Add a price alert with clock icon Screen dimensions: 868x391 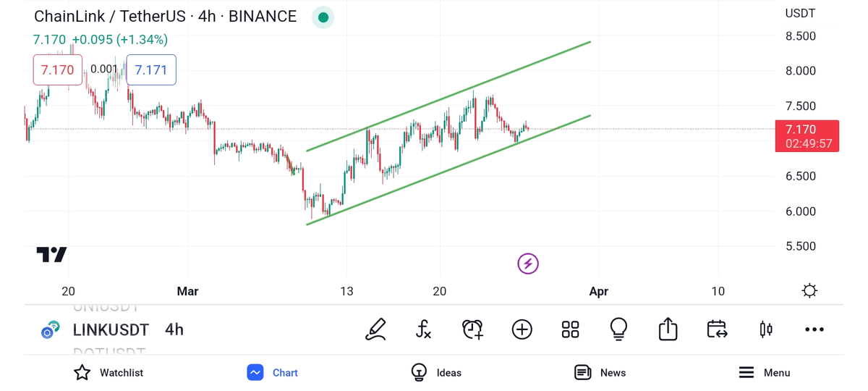pyautogui.click(x=472, y=329)
